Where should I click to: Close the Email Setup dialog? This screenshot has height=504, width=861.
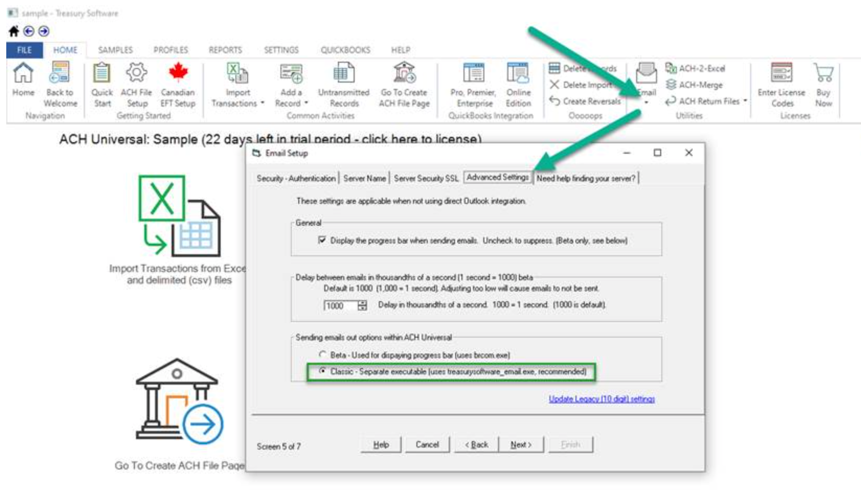point(689,153)
